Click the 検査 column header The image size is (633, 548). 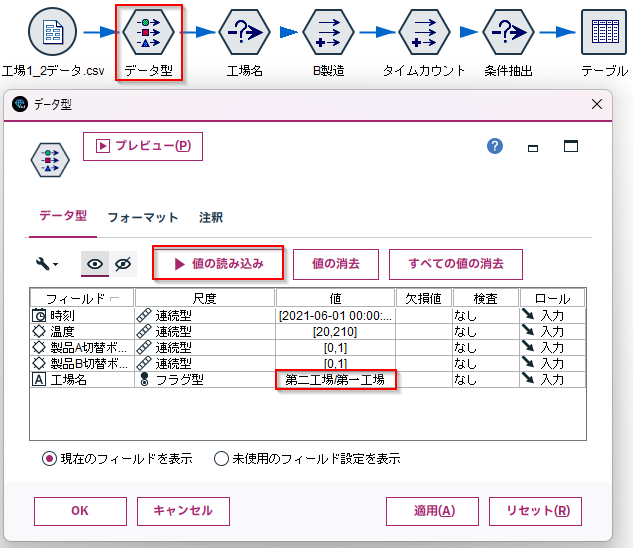(x=486, y=298)
